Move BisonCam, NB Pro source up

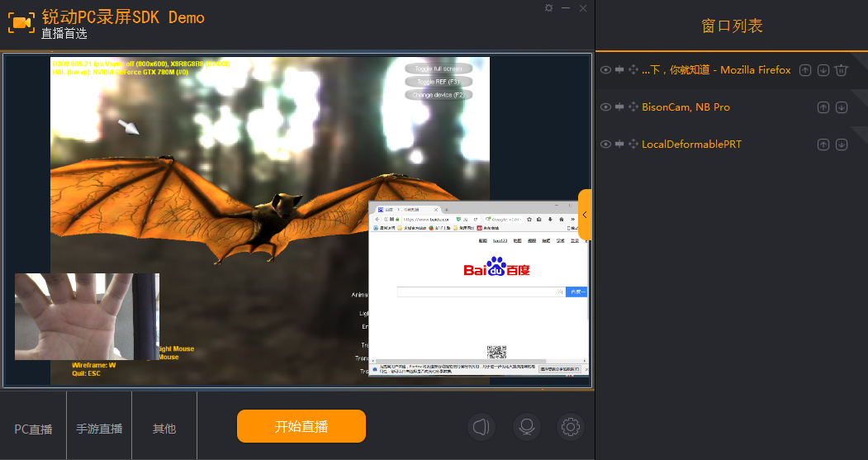(x=823, y=107)
